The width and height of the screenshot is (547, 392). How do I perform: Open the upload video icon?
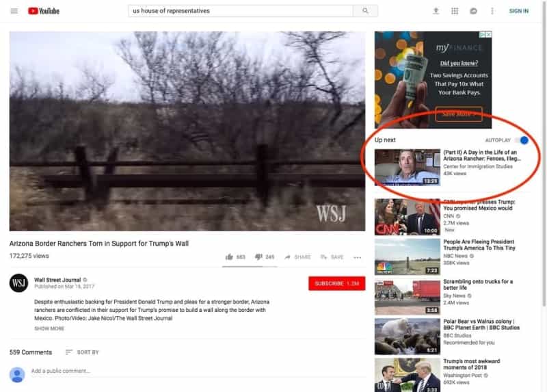pyautogui.click(x=436, y=11)
